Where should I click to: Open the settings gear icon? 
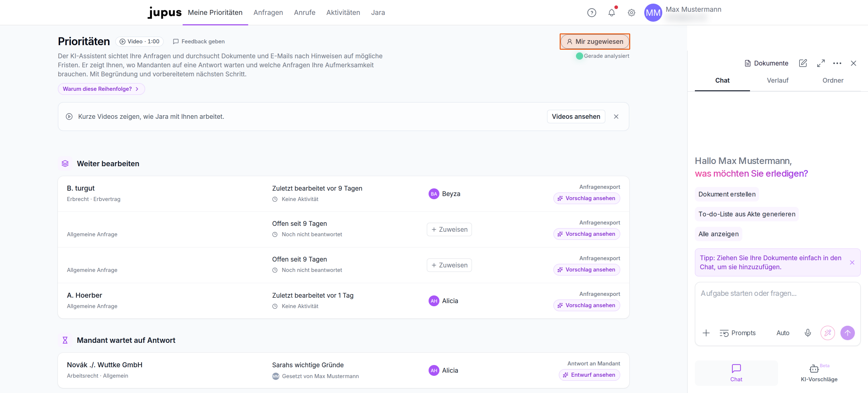(x=632, y=13)
